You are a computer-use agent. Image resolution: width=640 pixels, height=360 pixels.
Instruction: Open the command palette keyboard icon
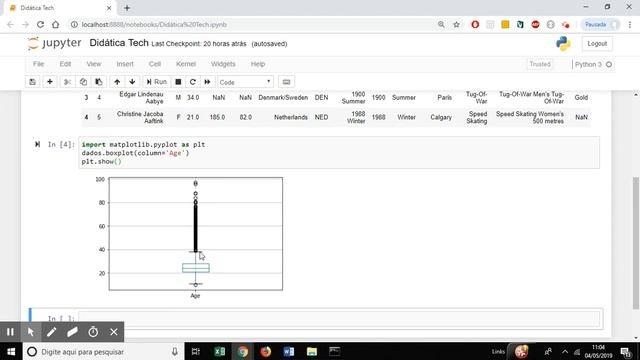pyautogui.click(x=287, y=82)
